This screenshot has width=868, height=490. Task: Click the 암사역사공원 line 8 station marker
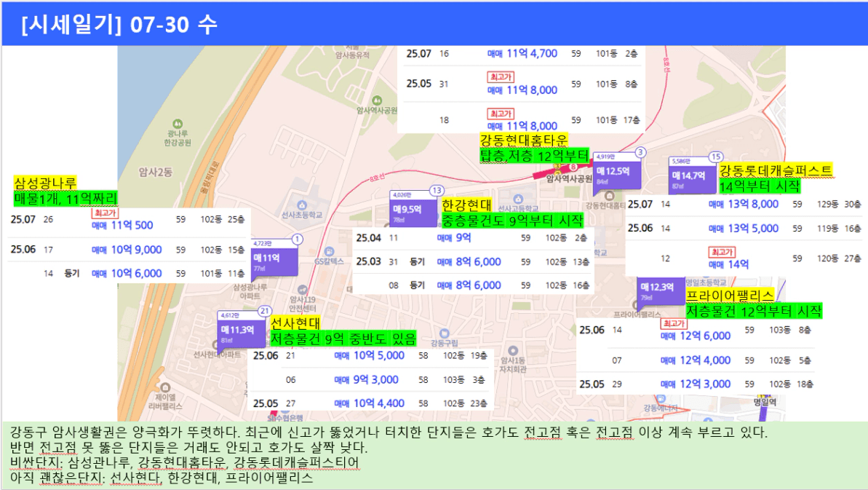click(x=573, y=167)
